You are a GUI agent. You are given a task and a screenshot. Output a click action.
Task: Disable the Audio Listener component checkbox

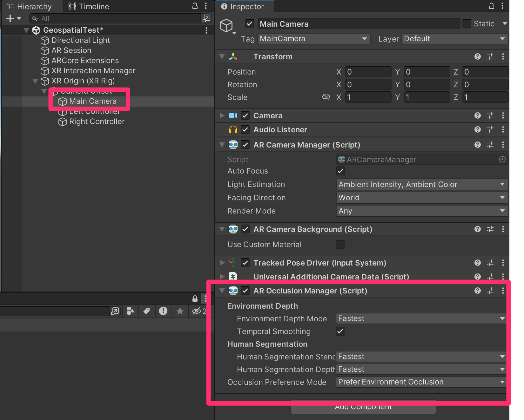pos(245,129)
